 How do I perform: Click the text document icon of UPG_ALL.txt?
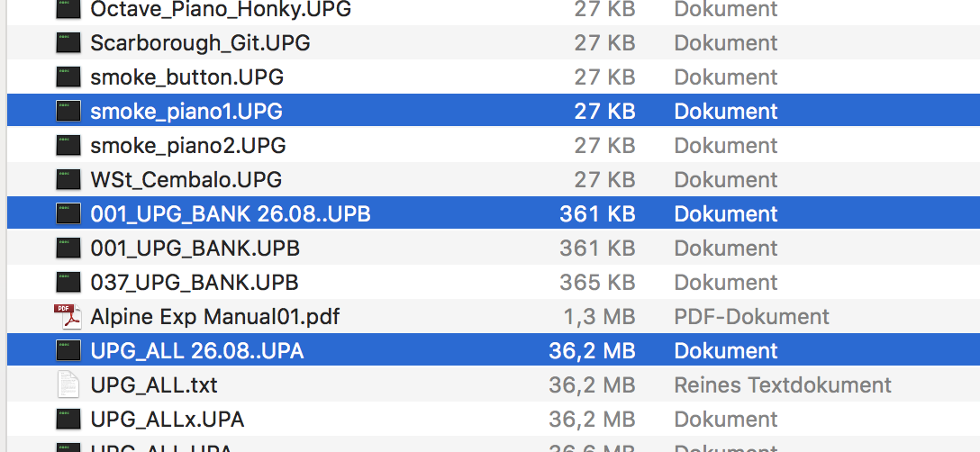pos(68,384)
